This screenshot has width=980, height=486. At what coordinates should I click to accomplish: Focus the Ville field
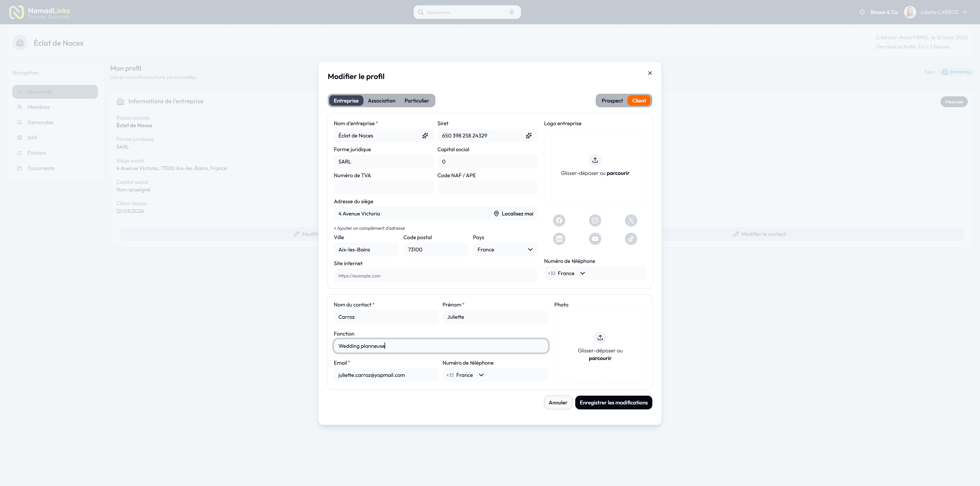tap(366, 250)
